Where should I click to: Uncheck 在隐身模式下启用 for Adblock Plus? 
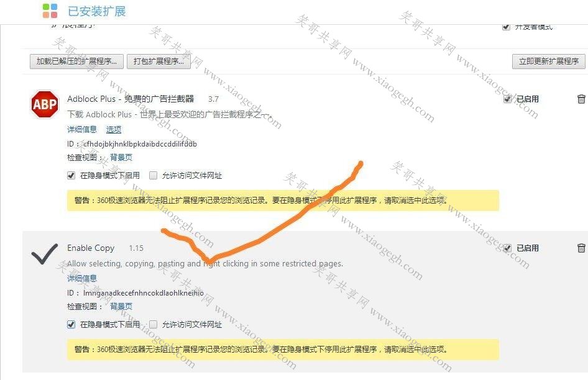point(71,175)
